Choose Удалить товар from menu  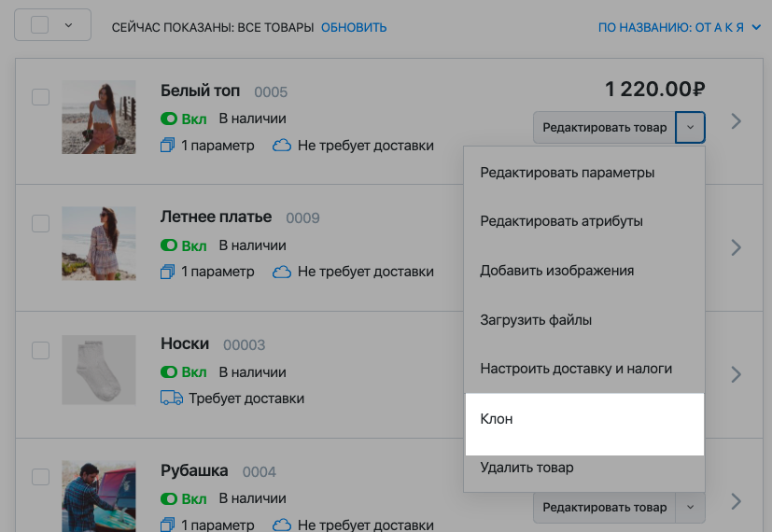click(x=584, y=468)
